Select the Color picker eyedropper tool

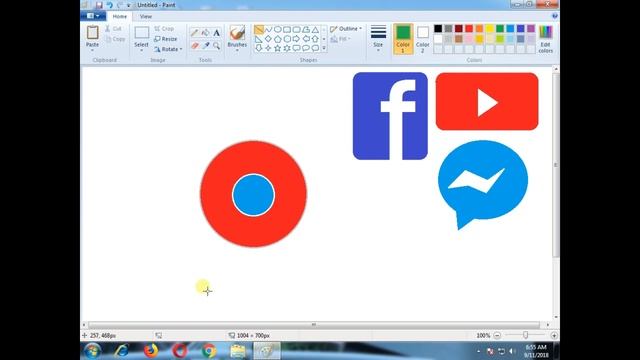point(206,45)
